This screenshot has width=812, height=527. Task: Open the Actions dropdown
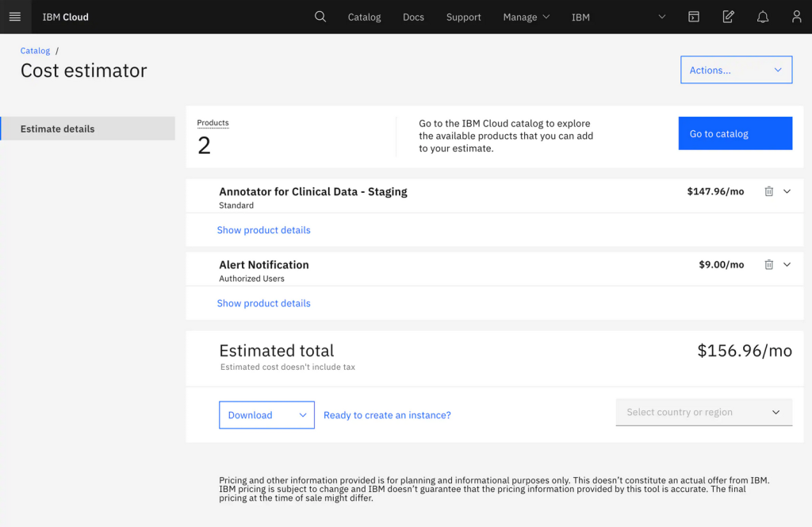pos(736,70)
